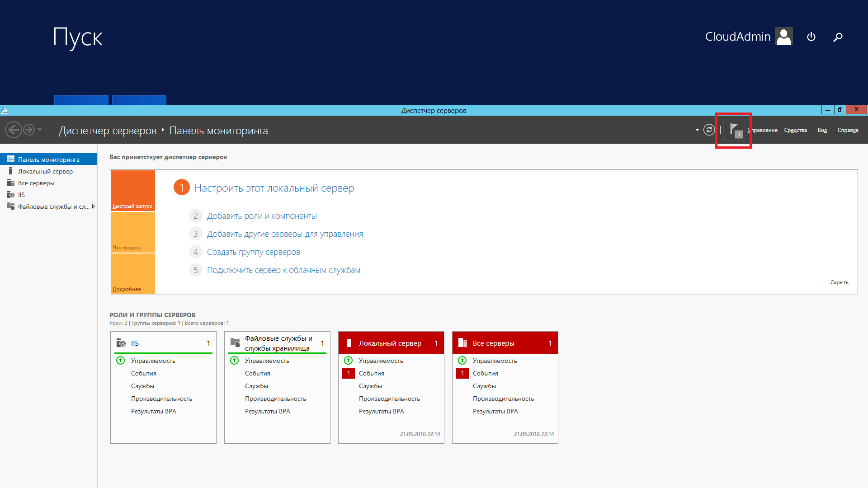
Task: Open the Все серверы red tile header
Action: (x=505, y=343)
